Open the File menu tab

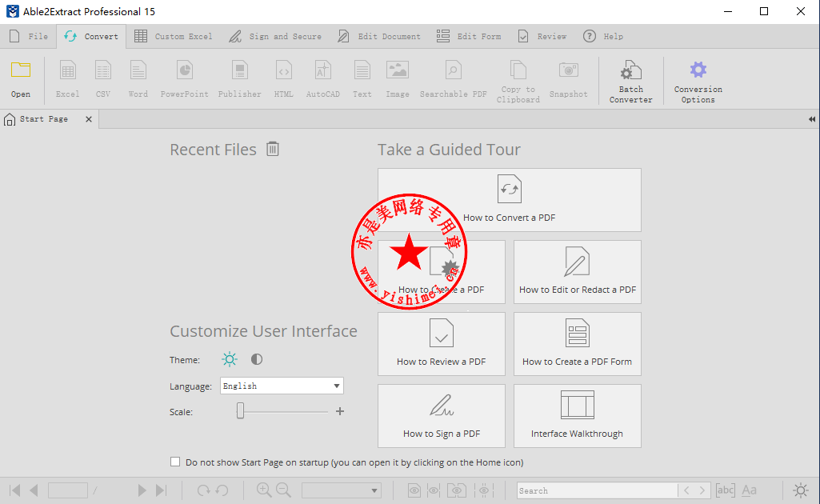[29, 36]
